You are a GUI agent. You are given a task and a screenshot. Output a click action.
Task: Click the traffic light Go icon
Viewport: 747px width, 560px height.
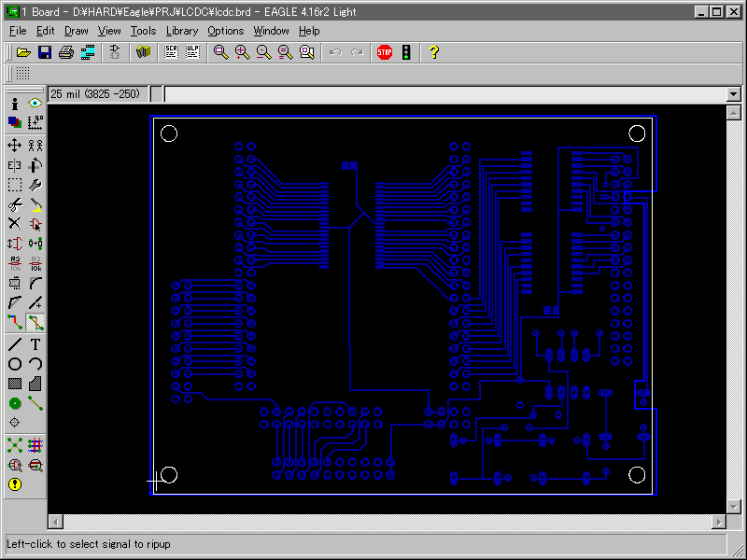tap(406, 52)
